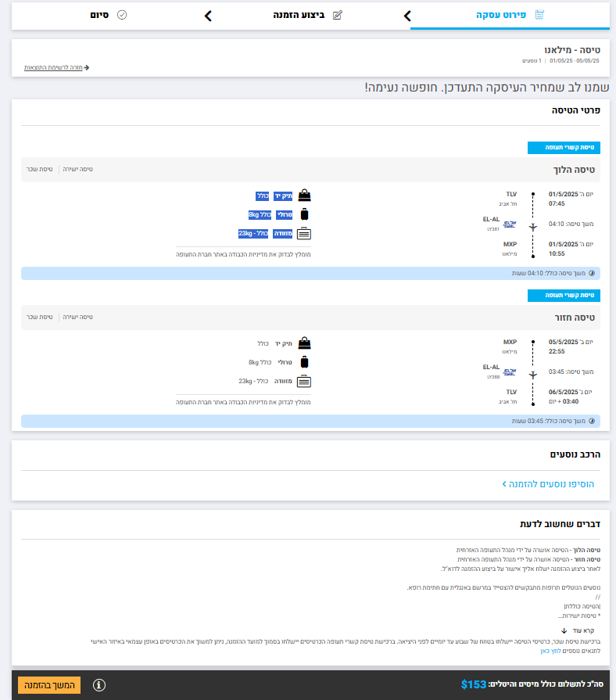616x700 pixels.
Task: Click the receipt icon beside פירוט עסקה
Action: coord(539,15)
